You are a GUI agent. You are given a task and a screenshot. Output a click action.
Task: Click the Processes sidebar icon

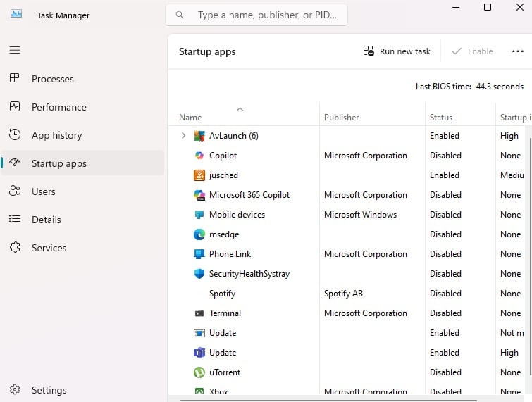15,78
